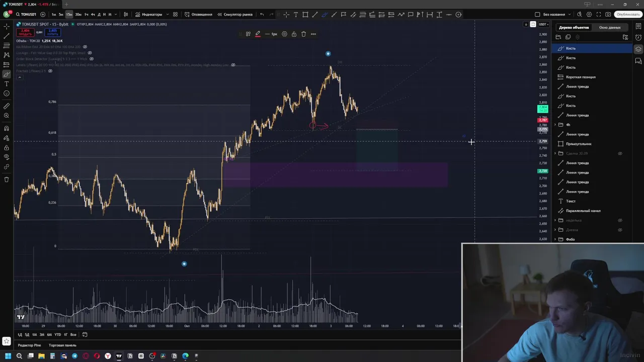The height and width of the screenshot is (362, 644).
Task: Open drawing templates in floating toolbar
Action: [248, 34]
